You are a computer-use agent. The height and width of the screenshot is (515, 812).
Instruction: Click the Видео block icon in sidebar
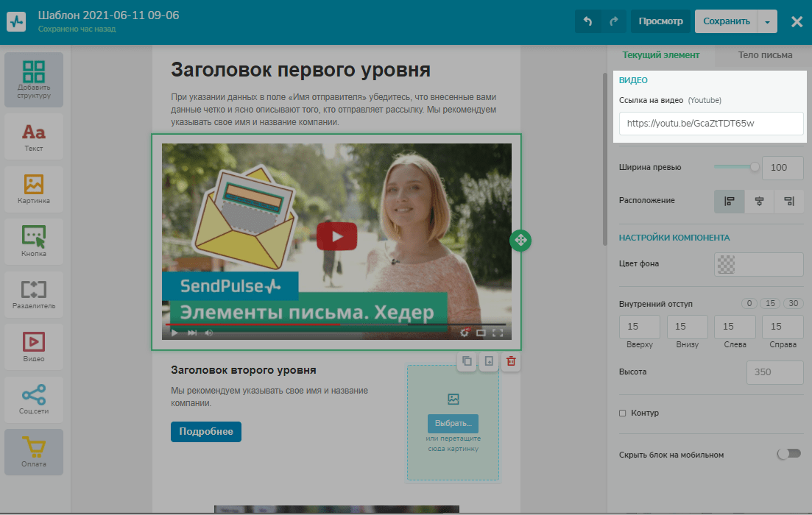[x=34, y=347]
